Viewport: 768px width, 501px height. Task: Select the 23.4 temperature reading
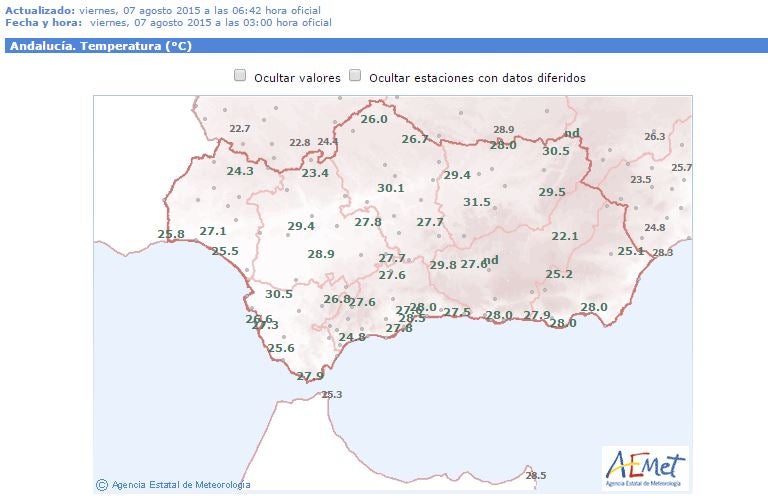[x=315, y=173]
